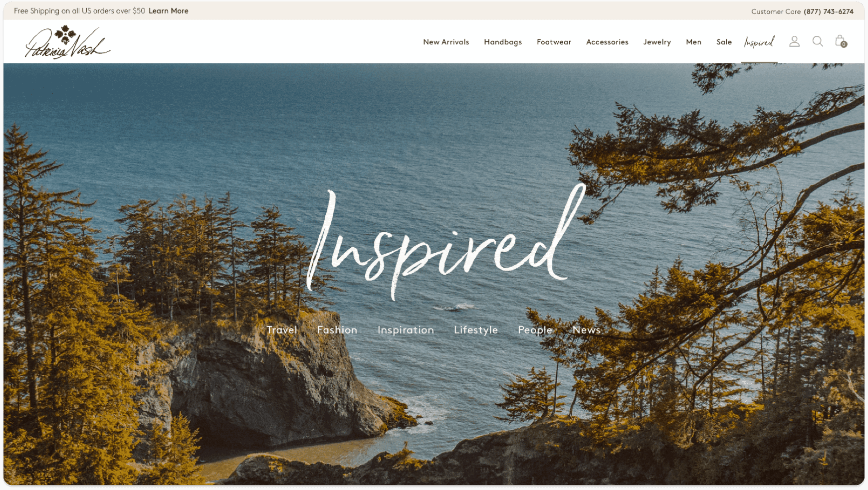Open the Handbags menu

[503, 42]
